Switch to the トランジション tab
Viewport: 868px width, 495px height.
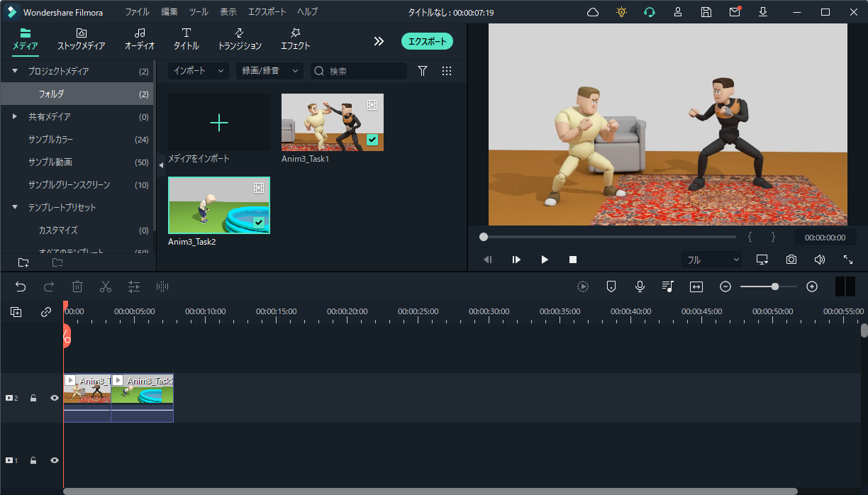tap(240, 39)
